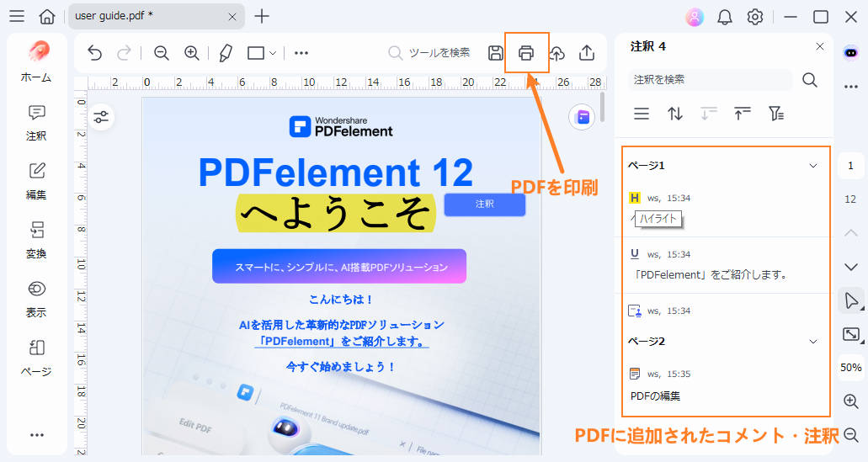
Task: Open the user account avatar
Action: point(695,17)
